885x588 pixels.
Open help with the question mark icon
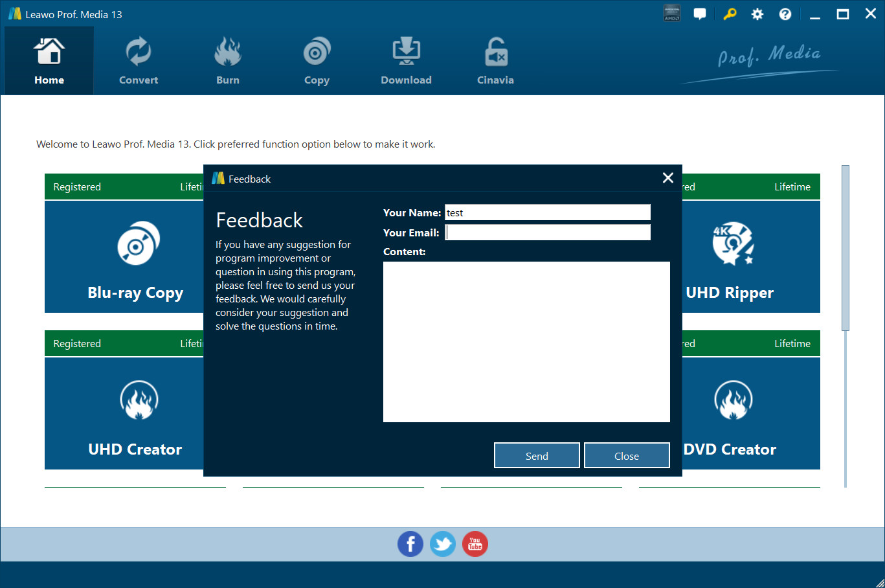point(785,14)
